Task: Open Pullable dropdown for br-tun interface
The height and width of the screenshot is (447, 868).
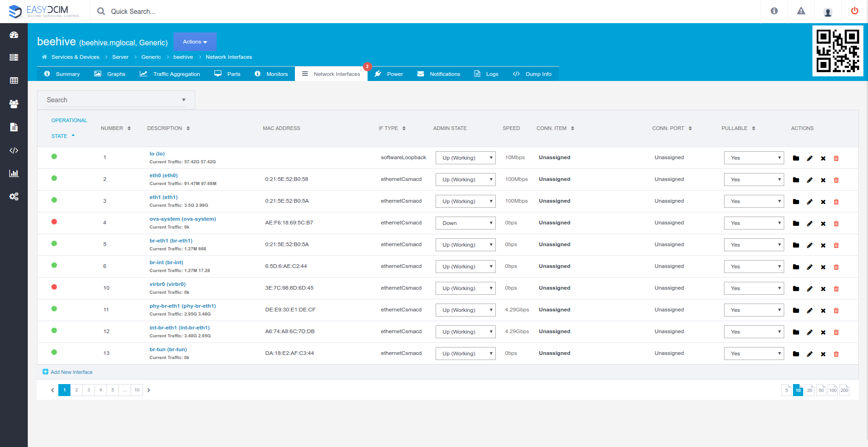Action: 754,354
